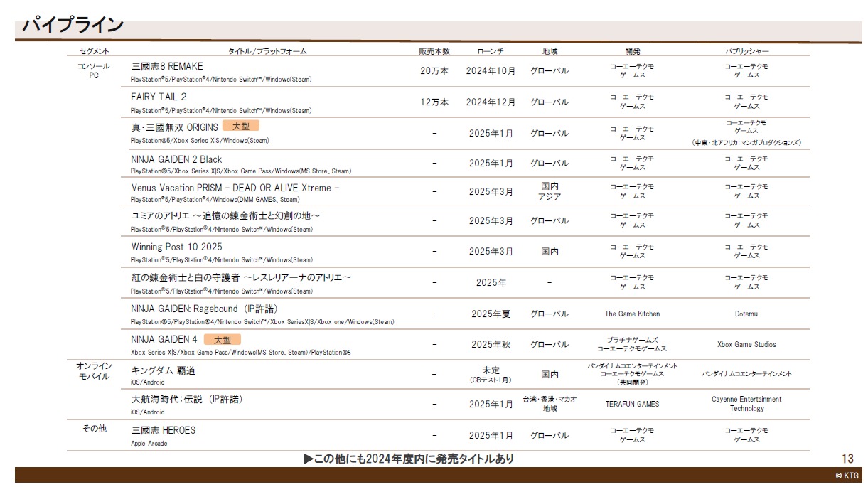Select the 2025年夏 launch date
This screenshot has height=487, width=868.
click(491, 314)
